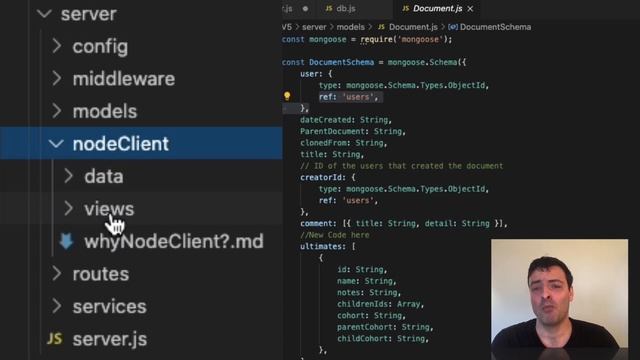Expand the routes folder chevron
Viewport: 640px width, 360px height.
click(x=57, y=274)
